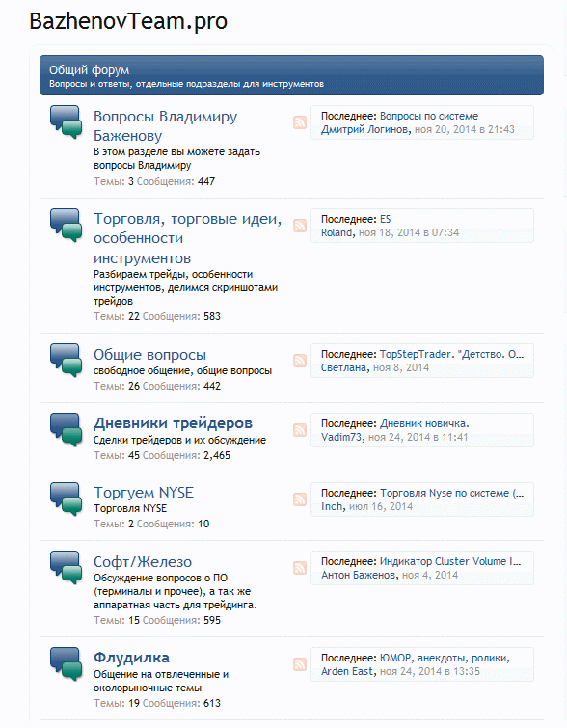The height and width of the screenshot is (728, 567).
Task: Open RSS feed for Софт/Железо
Action: pyautogui.click(x=300, y=568)
